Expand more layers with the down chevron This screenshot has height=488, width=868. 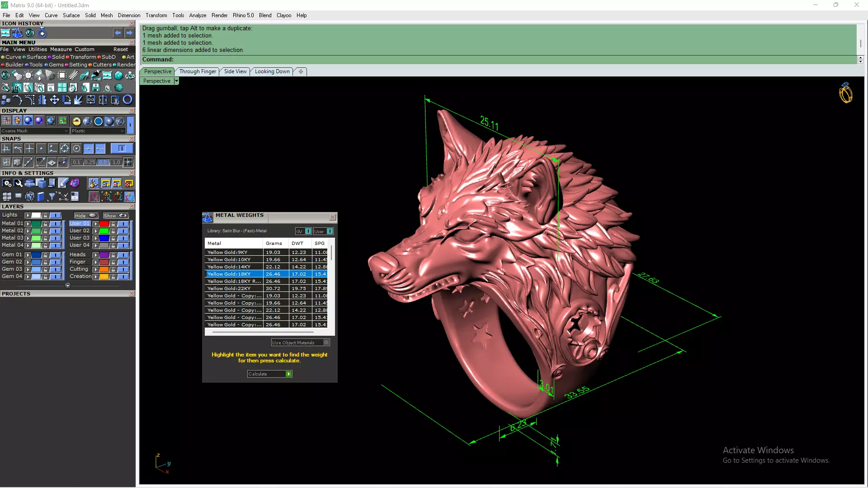[x=68, y=286]
